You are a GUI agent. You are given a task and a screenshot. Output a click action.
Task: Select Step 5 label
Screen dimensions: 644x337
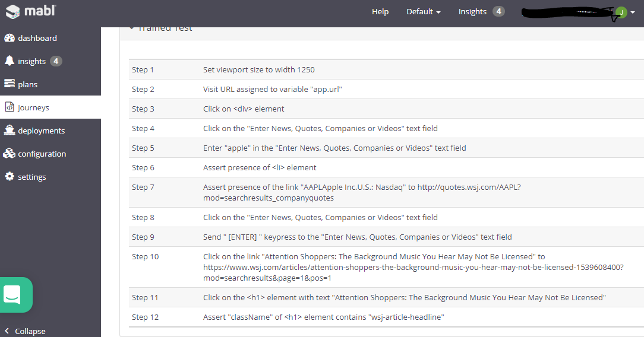tap(143, 148)
